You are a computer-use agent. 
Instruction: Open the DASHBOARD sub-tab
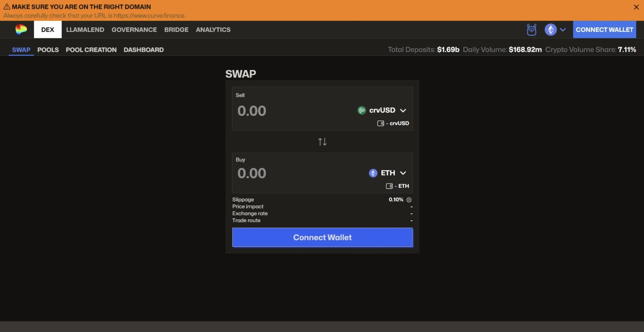(144, 50)
